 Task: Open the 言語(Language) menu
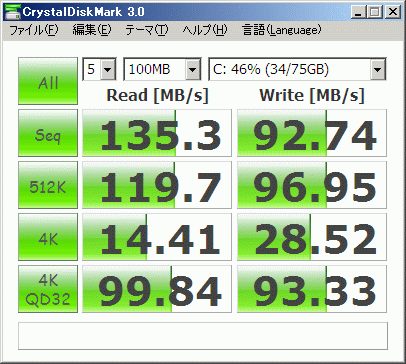[x=282, y=30]
